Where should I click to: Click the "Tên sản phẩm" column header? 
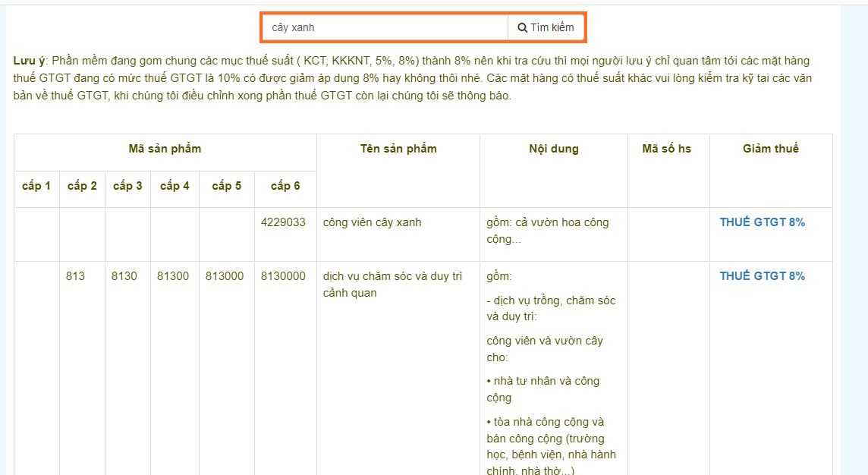click(398, 149)
